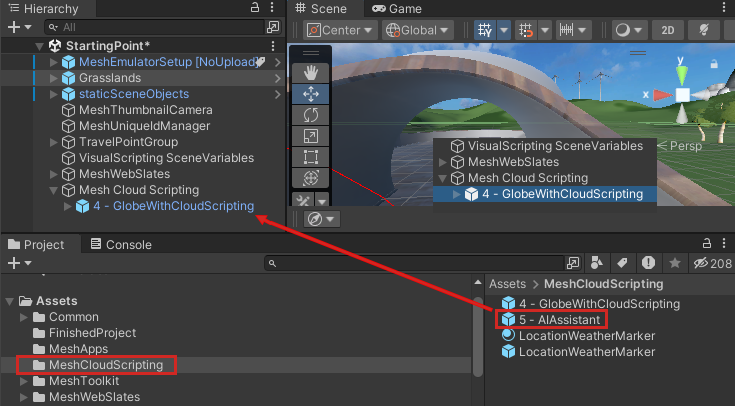Select VisualScripting SceneVariables in Hierarchy
Screen dimensions: 735x406
tap(166, 158)
